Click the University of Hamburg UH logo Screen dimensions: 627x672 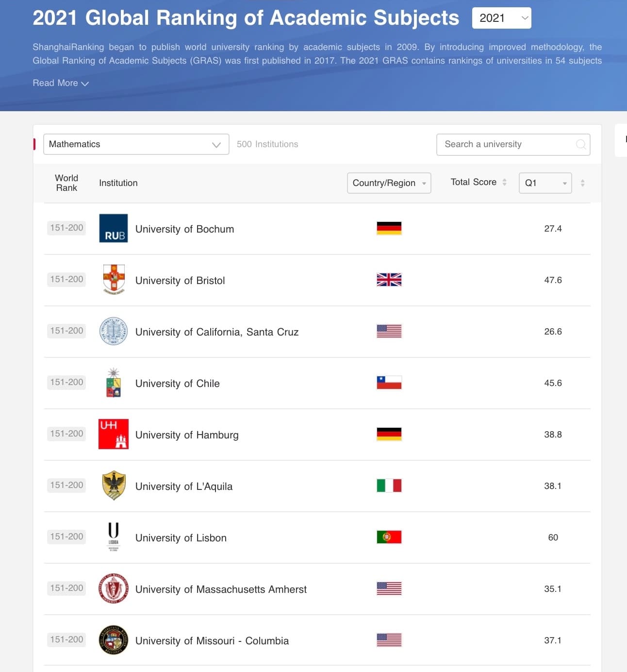[x=114, y=434]
